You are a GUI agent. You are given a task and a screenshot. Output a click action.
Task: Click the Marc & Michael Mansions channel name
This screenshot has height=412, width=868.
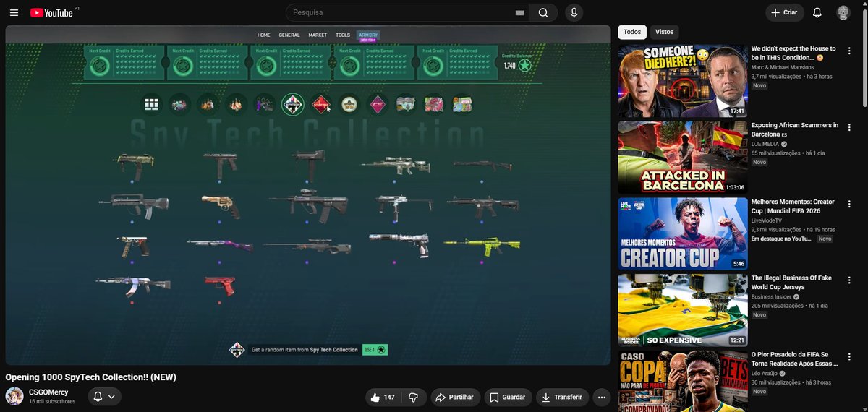tap(783, 67)
